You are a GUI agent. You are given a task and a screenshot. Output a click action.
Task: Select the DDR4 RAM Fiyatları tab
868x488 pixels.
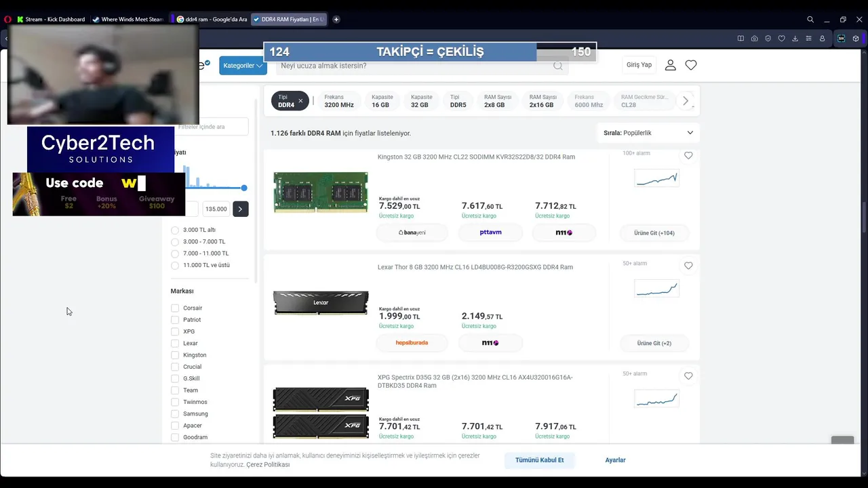coord(289,20)
